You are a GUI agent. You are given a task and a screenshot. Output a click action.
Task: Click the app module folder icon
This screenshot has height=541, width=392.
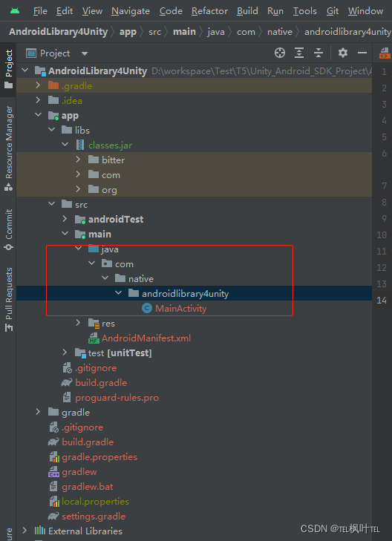[x=53, y=115]
